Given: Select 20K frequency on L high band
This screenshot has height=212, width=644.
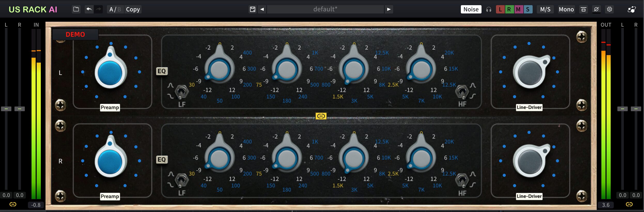Looking at the screenshot, I should point(449,53).
